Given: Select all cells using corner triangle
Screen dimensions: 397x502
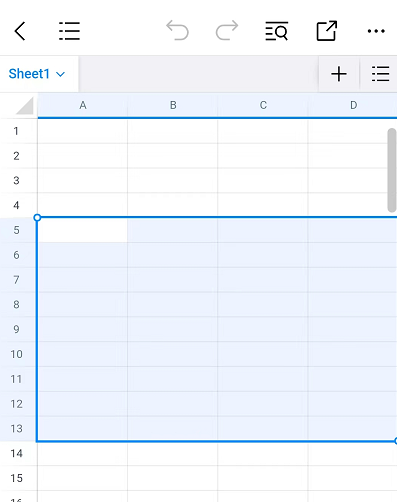Looking at the screenshot, I should click(25, 105).
